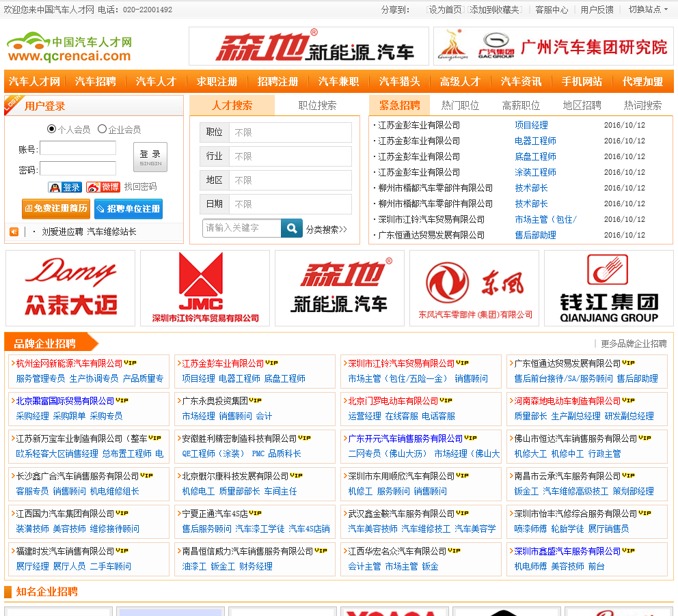Open 众泰大迈 brand logo tile
The image size is (678, 616).
tap(70, 288)
